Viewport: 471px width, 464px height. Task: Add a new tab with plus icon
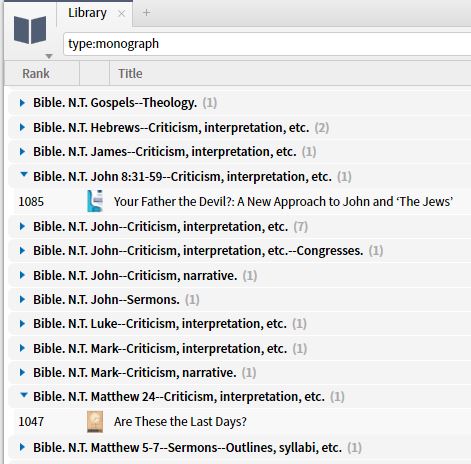coord(146,13)
